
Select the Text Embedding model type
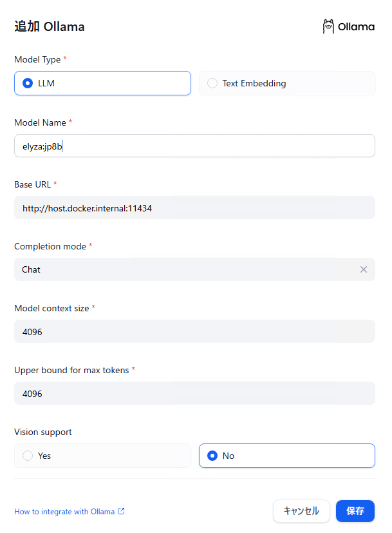286,83
